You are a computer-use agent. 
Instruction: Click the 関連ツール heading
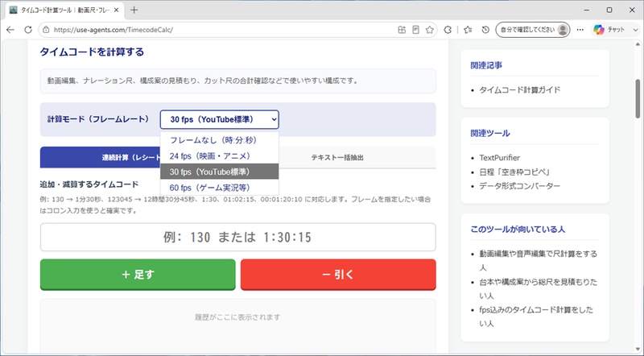tap(490, 133)
